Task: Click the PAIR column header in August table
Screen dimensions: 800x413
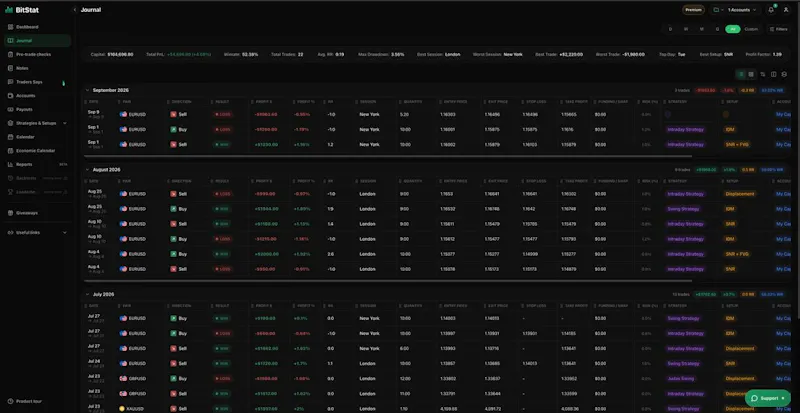Action: (127, 181)
